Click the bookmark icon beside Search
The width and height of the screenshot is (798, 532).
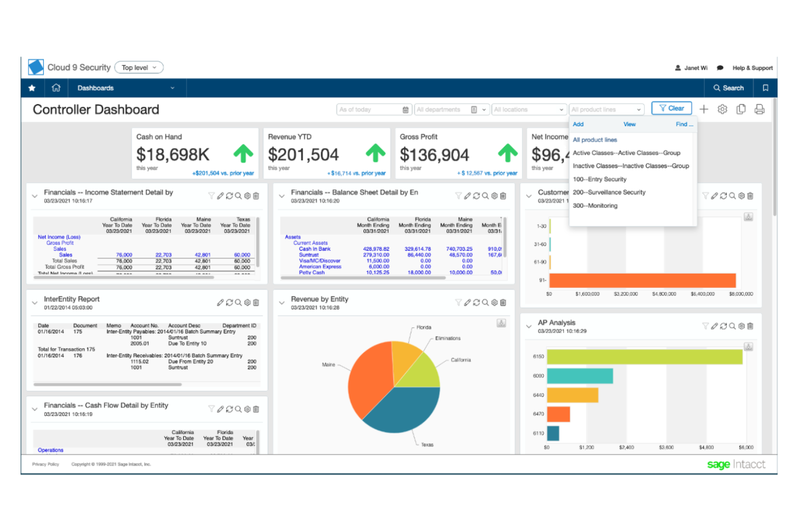click(765, 88)
